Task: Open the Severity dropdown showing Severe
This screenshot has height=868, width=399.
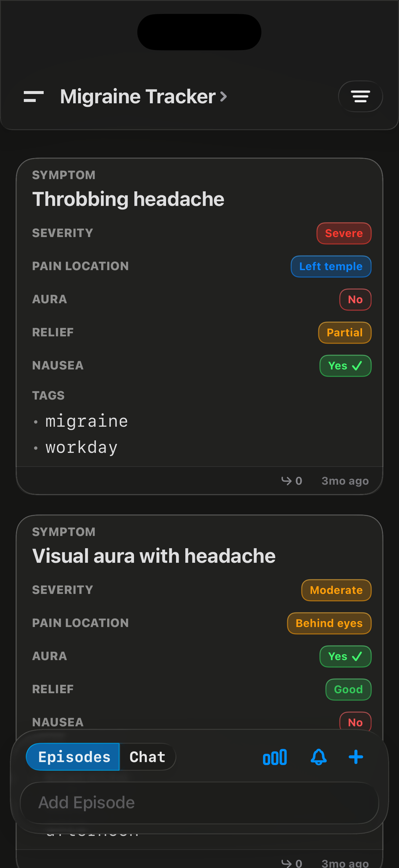Action: point(344,233)
